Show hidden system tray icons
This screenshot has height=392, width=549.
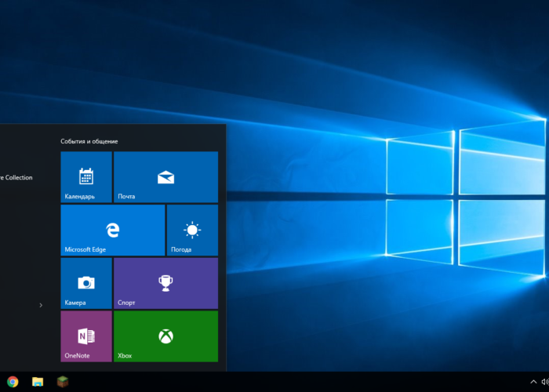click(534, 382)
